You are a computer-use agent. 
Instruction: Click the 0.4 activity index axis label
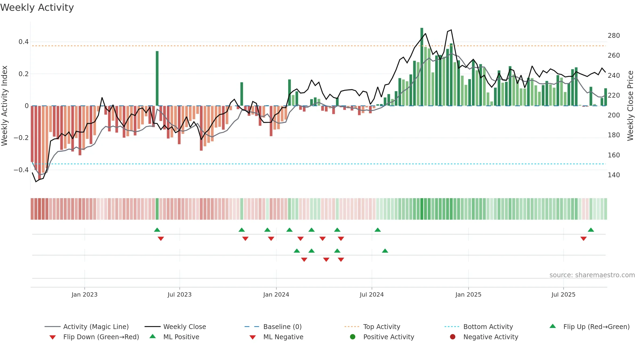tap(24, 42)
